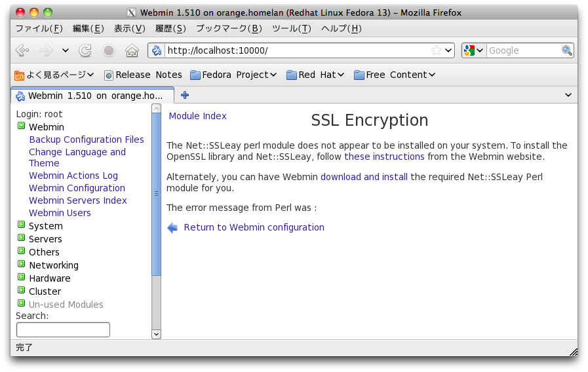Open a new tab with plus icon

tap(185, 95)
